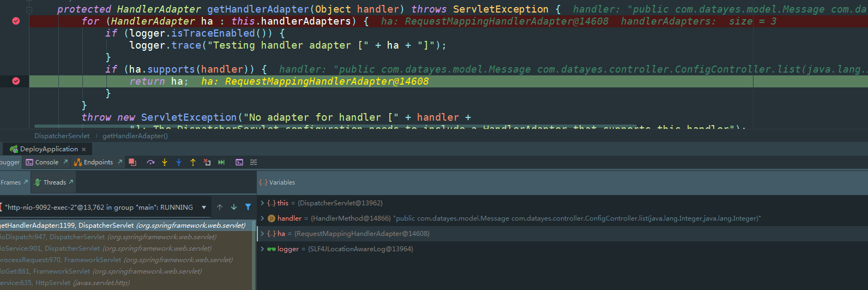Click the getHandlerAdapter() breadcrumb
868x290 pixels.
[x=135, y=136]
